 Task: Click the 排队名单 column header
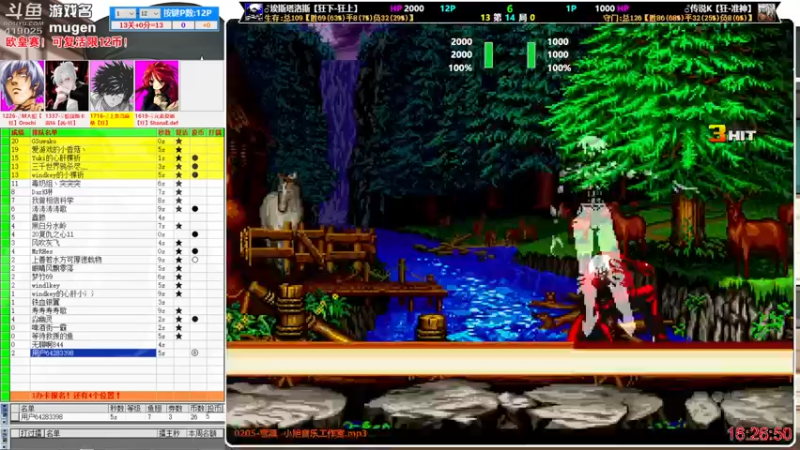(93, 133)
